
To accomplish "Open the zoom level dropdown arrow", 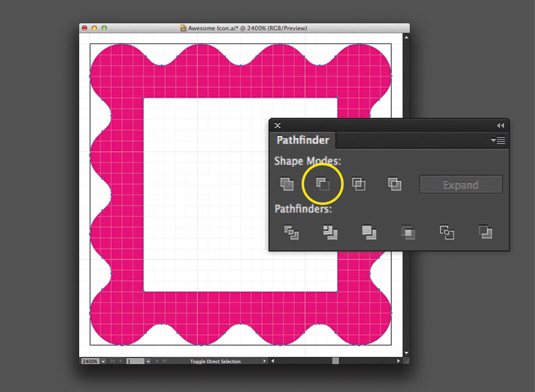I will (x=103, y=361).
